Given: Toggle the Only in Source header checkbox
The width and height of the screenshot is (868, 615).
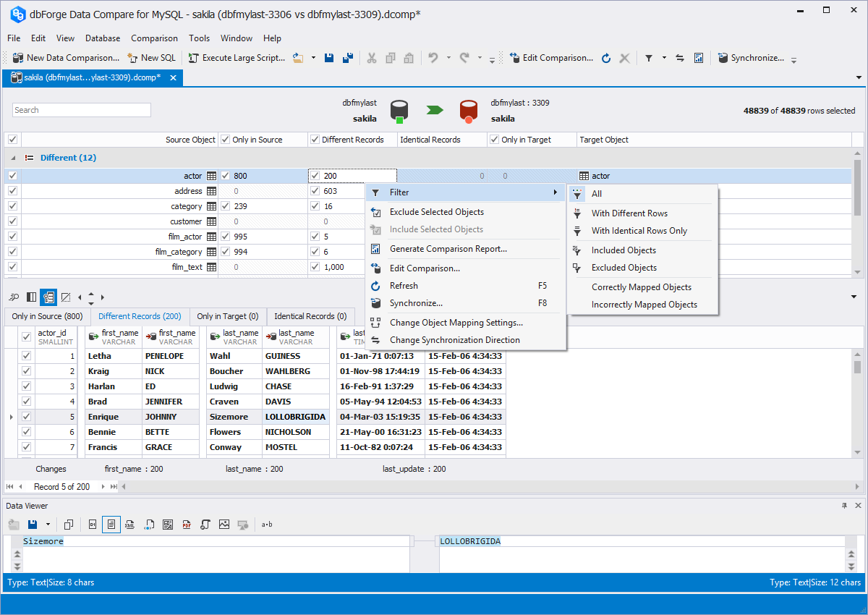Looking at the screenshot, I should 226,140.
